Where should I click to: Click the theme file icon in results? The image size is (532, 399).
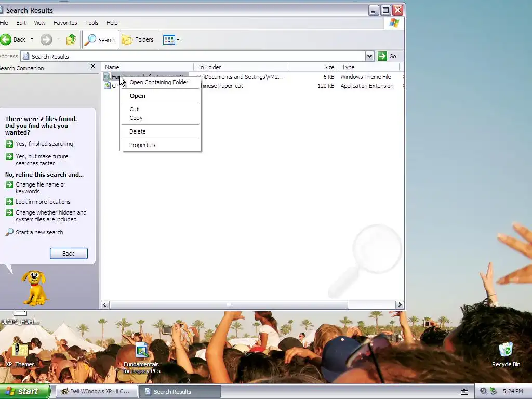tap(107, 77)
